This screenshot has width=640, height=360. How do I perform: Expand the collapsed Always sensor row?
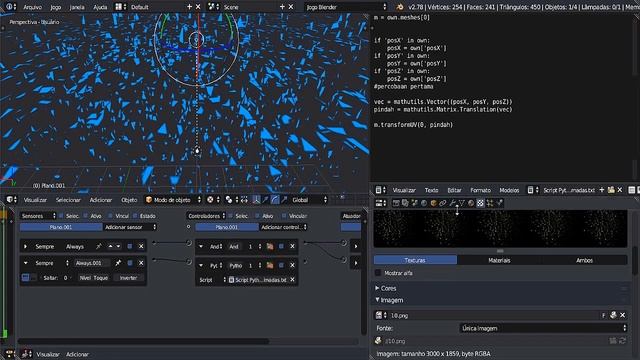pyautogui.click(x=26, y=246)
